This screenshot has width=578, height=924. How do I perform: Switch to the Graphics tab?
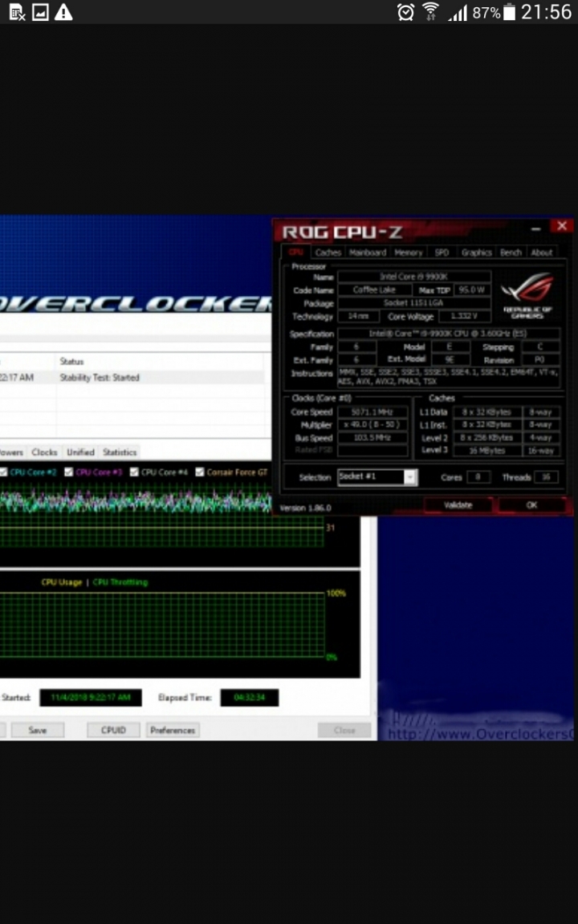477,252
